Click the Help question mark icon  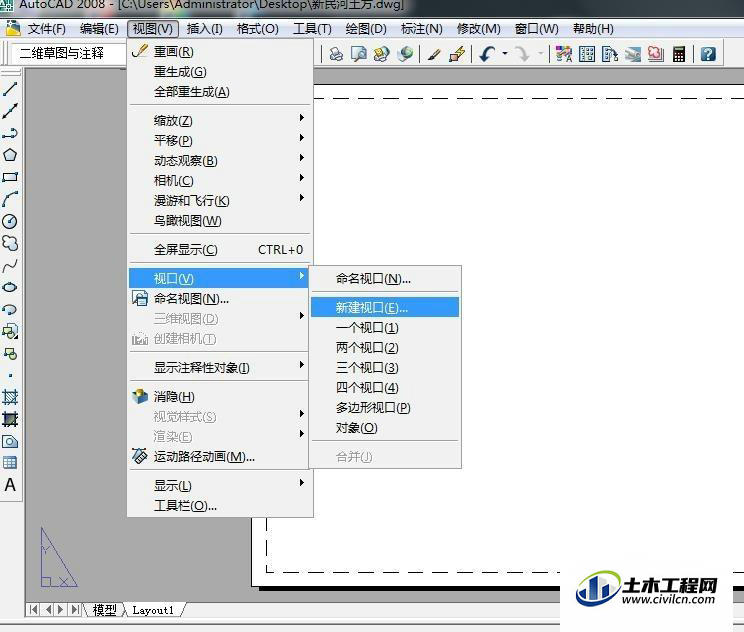(708, 54)
